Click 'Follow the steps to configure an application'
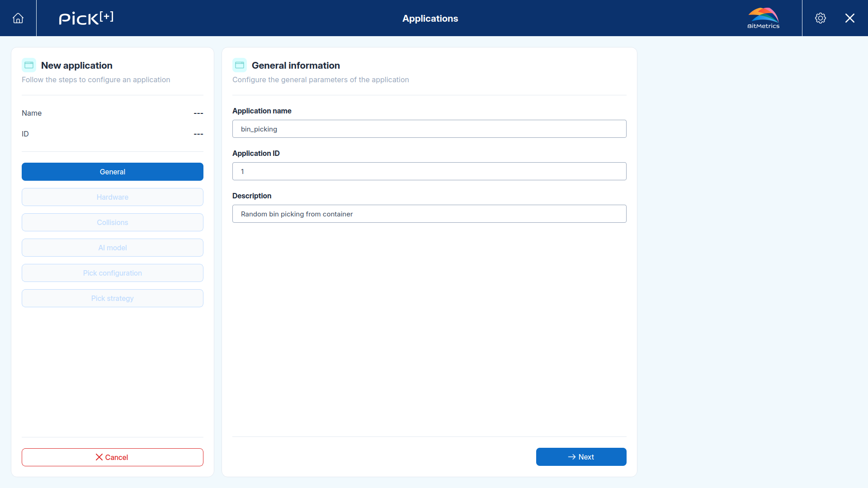 click(96, 80)
